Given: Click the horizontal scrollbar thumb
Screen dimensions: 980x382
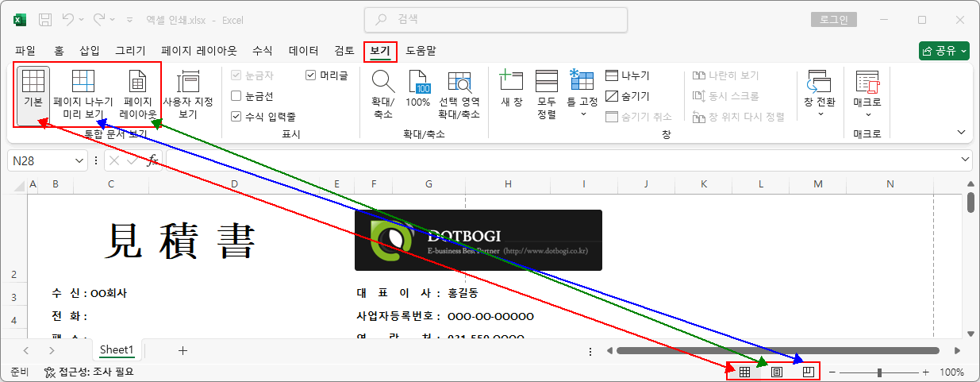Looking at the screenshot, I should click(778, 350).
